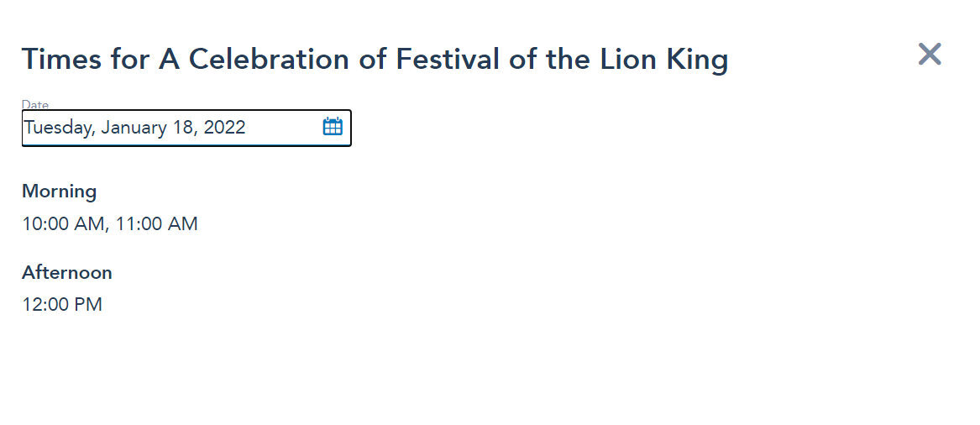Click the dialog title heading
Image resolution: width=980 pixels, height=425 pixels.
coord(375,60)
